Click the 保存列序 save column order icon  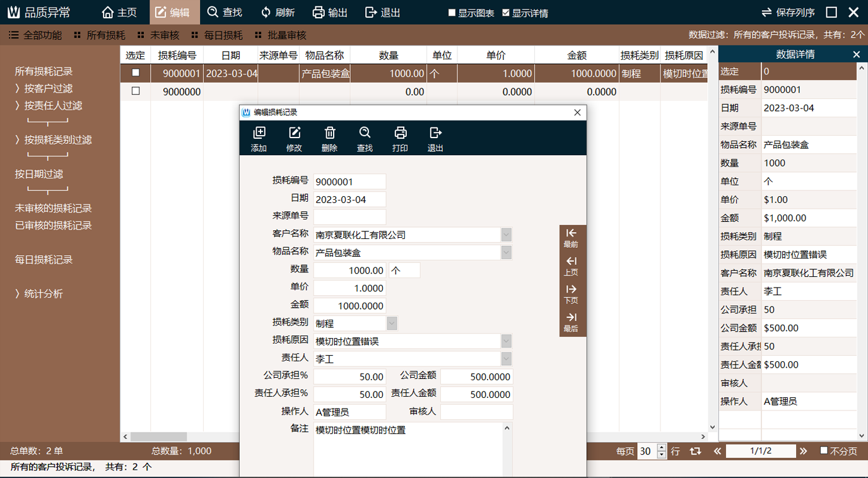(x=766, y=13)
